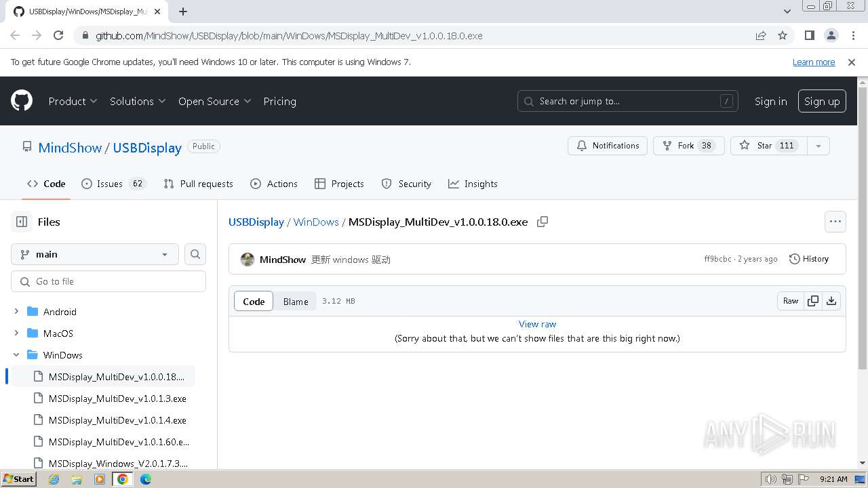Open the MindShow owner link

[70, 147]
